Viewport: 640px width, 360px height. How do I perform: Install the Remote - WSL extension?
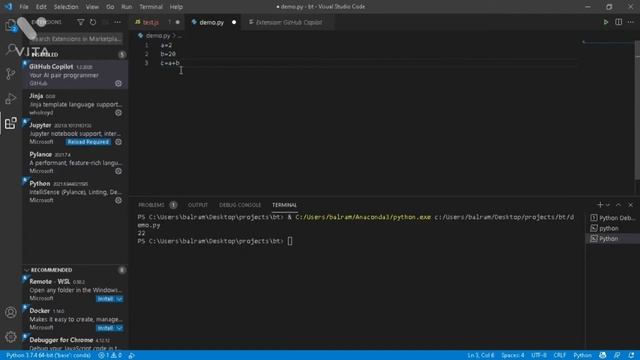tap(106, 299)
